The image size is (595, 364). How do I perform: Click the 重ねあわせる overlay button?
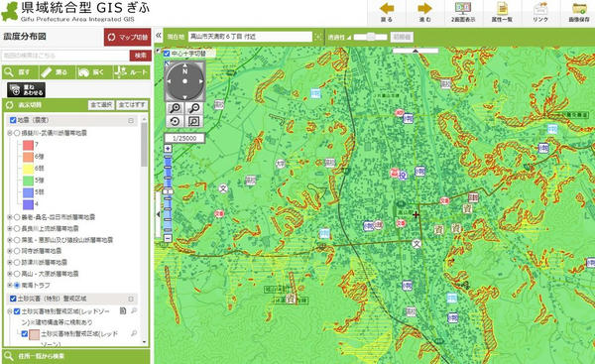click(x=26, y=90)
